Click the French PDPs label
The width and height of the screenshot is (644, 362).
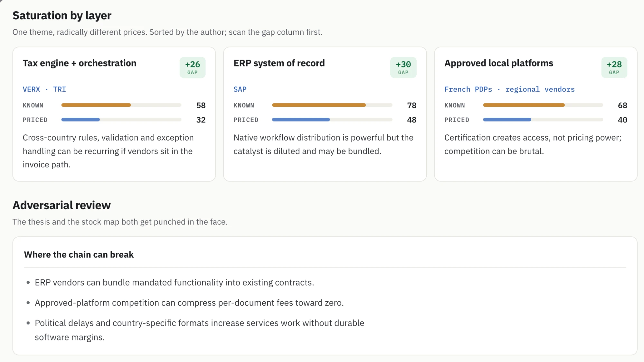468,89
